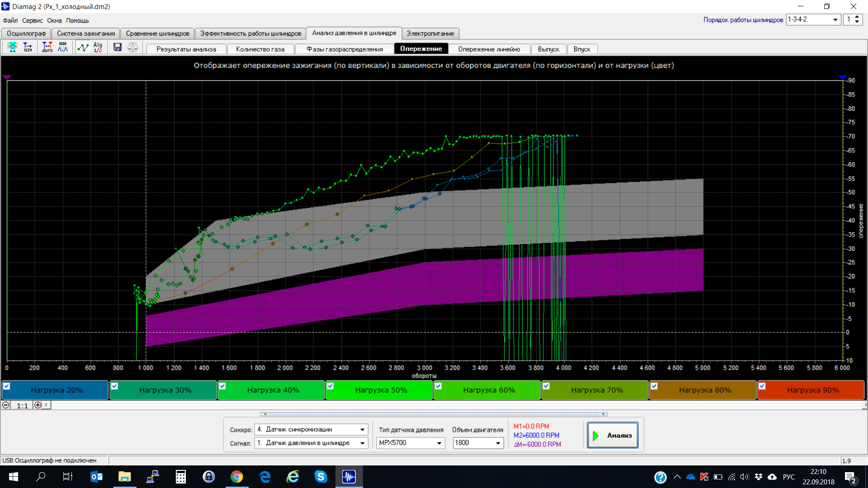The image size is (868, 488).
Task: Open the Dropbox tray icon
Action: coord(759,477)
